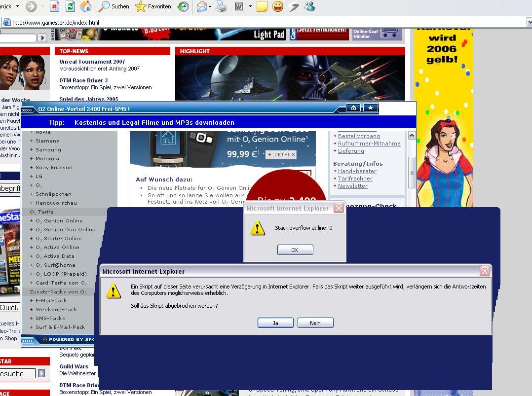
Task: Open the Rufnummer-Mitnahme link
Action: tap(369, 144)
